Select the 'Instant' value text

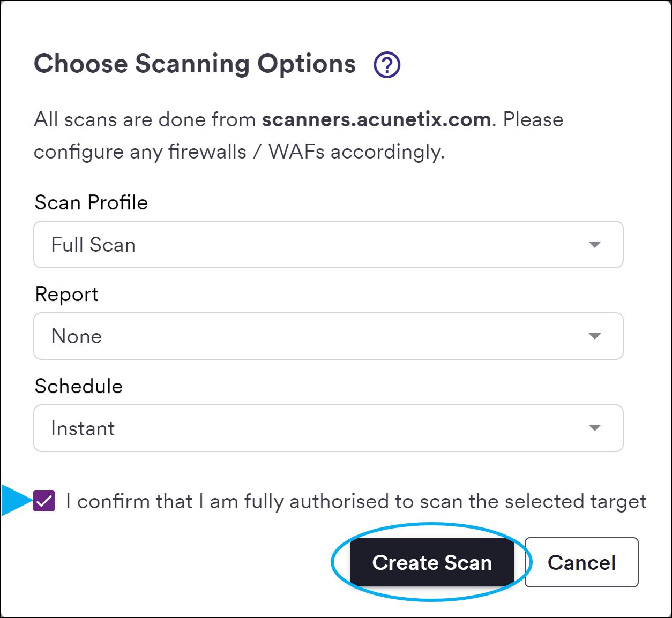click(83, 428)
